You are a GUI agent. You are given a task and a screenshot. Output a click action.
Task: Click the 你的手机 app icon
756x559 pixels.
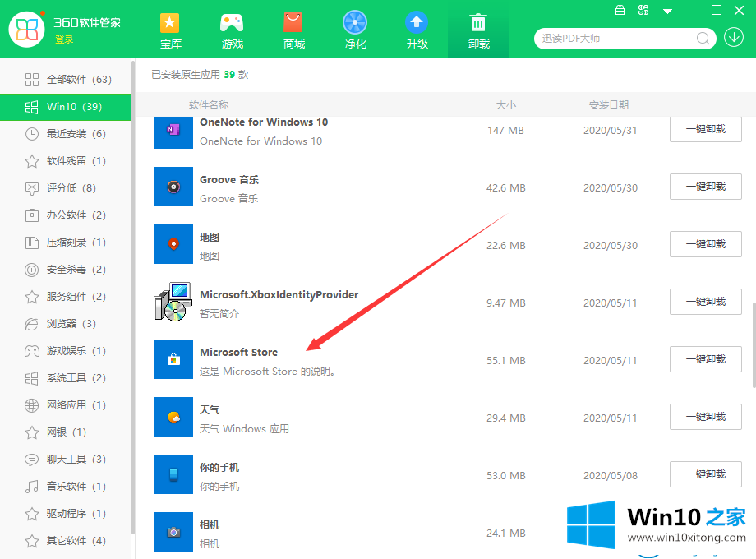click(173, 474)
